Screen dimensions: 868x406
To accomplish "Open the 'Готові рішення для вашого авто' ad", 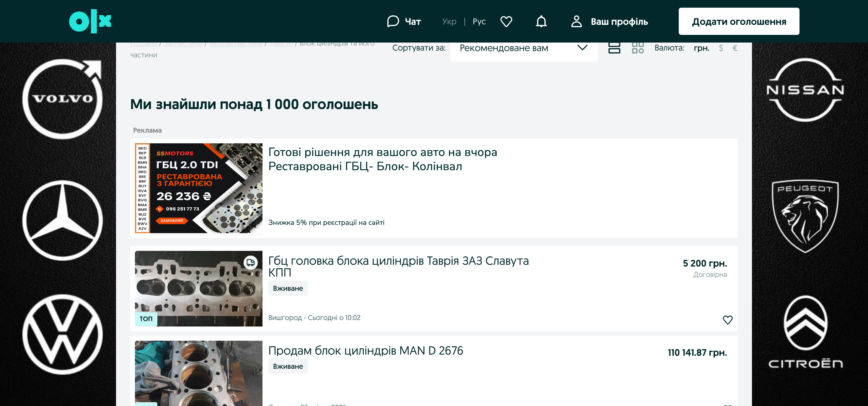I will pos(382,159).
